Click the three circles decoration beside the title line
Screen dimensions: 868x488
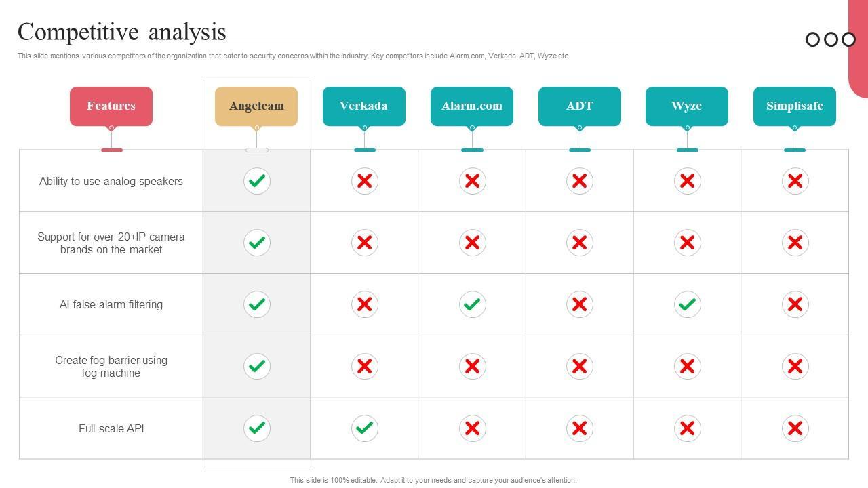pos(831,39)
